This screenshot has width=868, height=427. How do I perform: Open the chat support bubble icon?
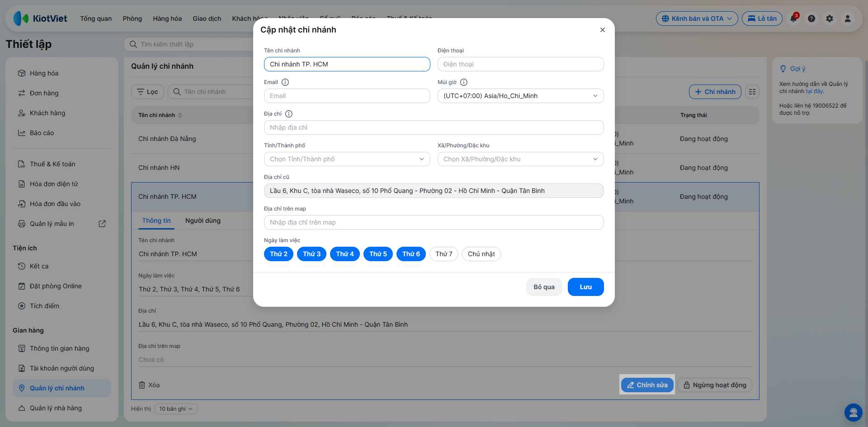tap(853, 412)
